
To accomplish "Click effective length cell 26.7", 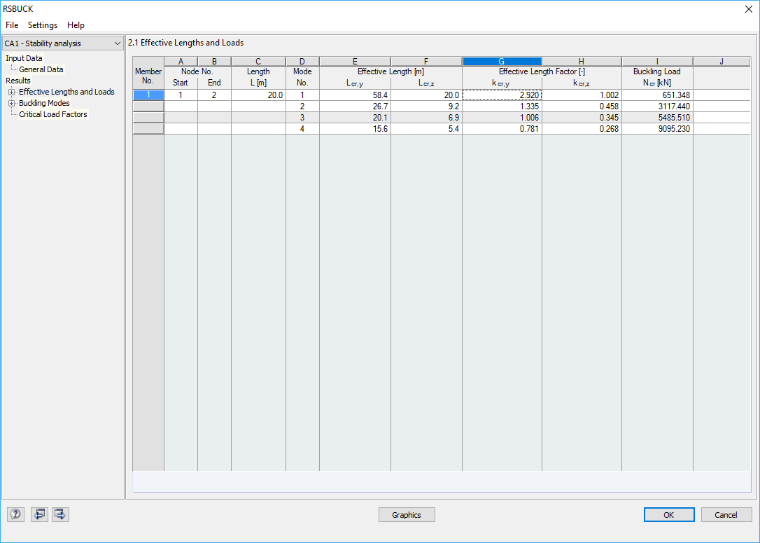I will [x=355, y=106].
